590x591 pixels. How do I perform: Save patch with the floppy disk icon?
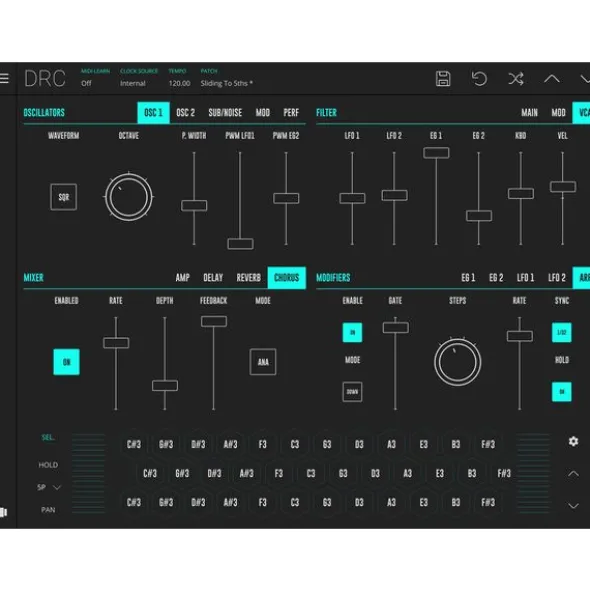click(x=443, y=78)
